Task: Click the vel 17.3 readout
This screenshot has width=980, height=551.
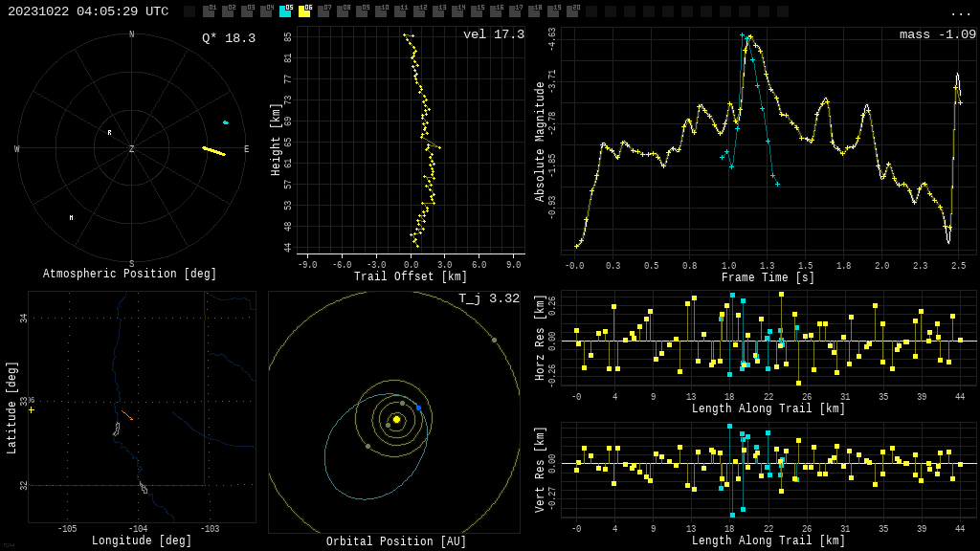Action: (x=493, y=34)
